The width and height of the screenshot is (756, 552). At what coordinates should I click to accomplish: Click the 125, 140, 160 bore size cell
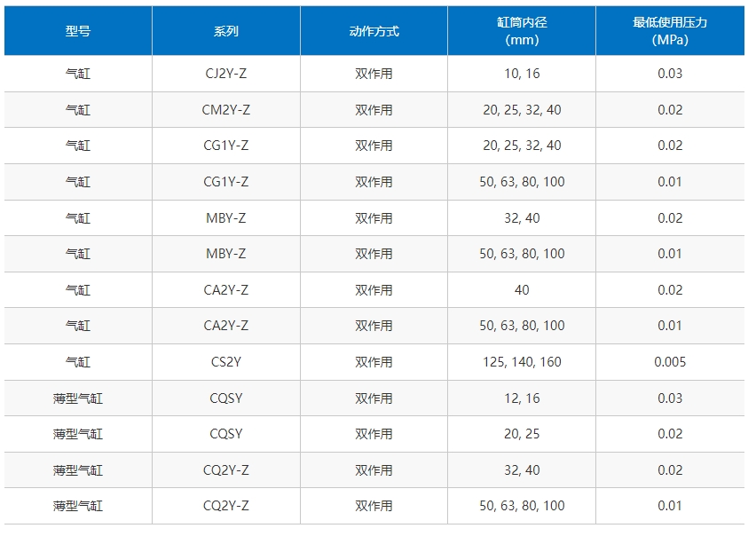click(x=522, y=361)
